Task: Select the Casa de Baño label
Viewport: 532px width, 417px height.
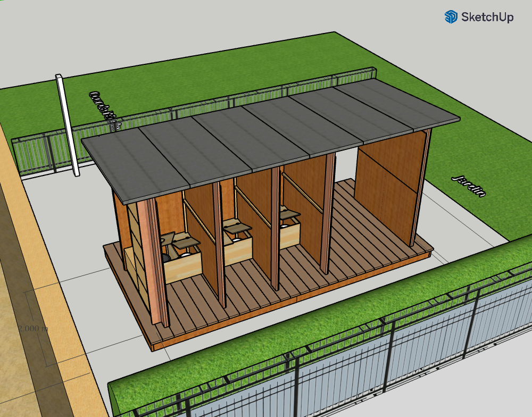Action: (101, 105)
